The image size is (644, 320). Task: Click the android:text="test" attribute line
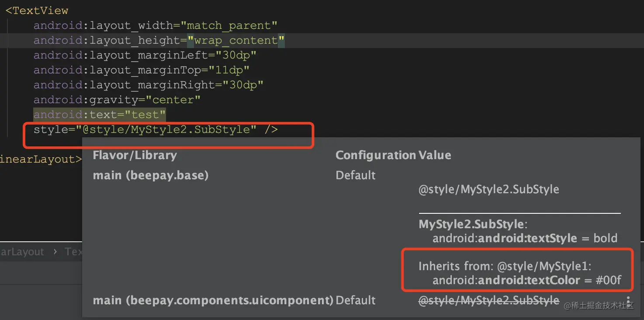coord(100,115)
